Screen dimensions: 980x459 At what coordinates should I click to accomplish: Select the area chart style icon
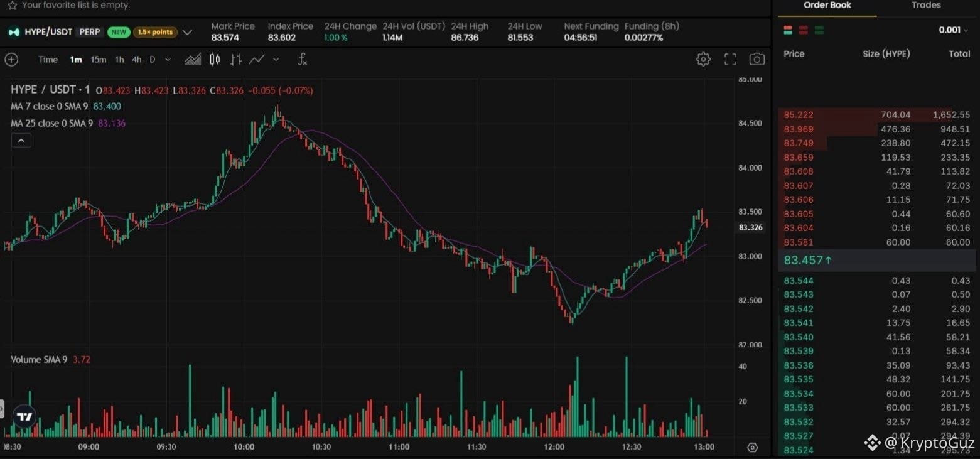coord(193,60)
